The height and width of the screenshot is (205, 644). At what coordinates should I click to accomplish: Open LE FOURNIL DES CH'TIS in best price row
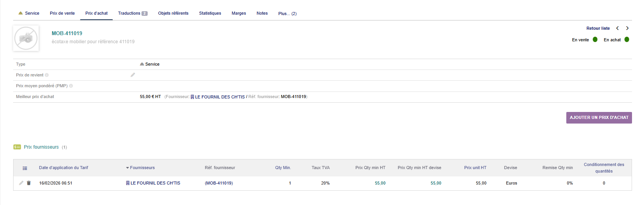click(220, 97)
